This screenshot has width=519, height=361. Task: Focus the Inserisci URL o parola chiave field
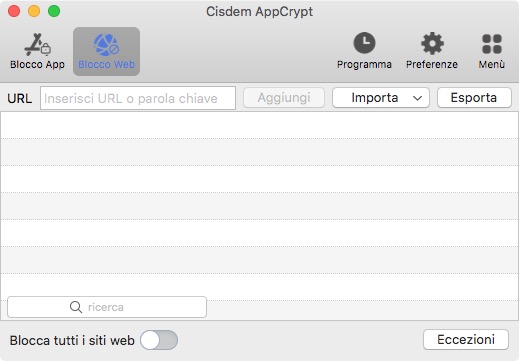pyautogui.click(x=138, y=98)
